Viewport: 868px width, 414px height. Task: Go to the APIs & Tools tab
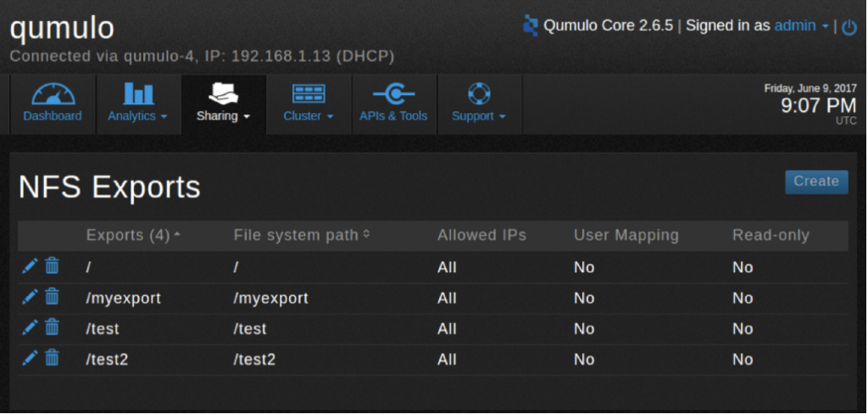(x=393, y=103)
